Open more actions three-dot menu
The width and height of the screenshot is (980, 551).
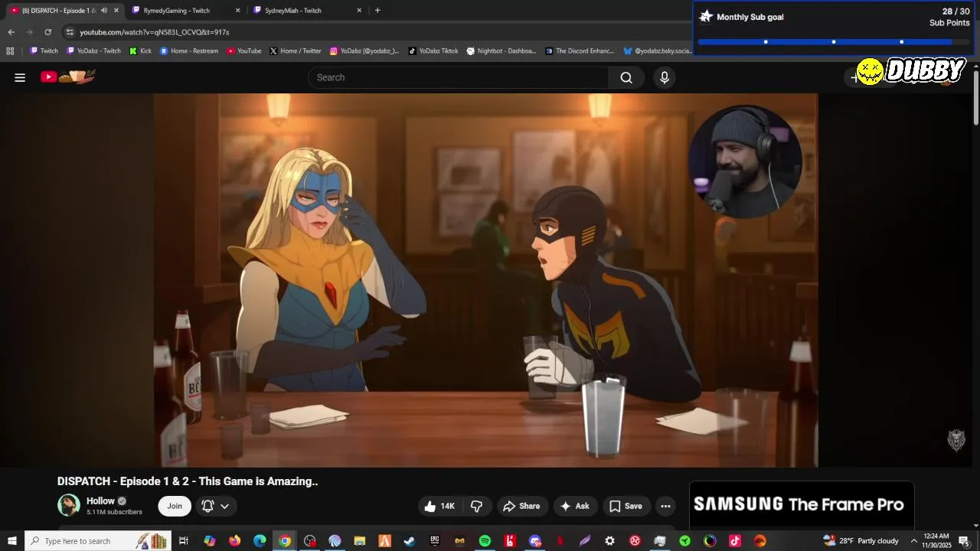coord(665,506)
